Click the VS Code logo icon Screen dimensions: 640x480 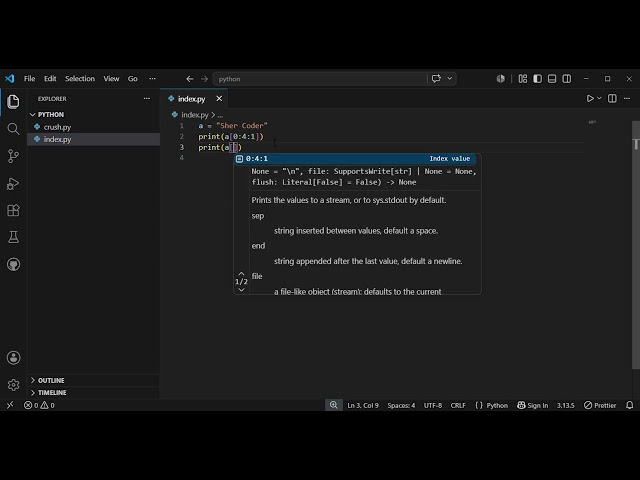(x=10, y=78)
